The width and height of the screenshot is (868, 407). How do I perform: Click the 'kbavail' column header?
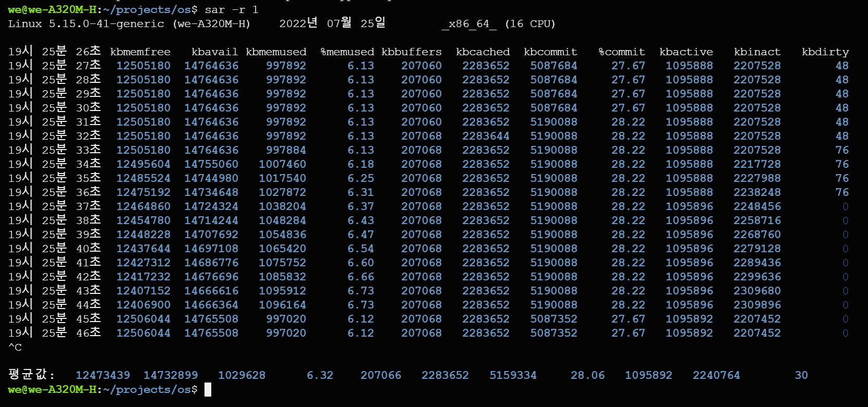point(215,52)
